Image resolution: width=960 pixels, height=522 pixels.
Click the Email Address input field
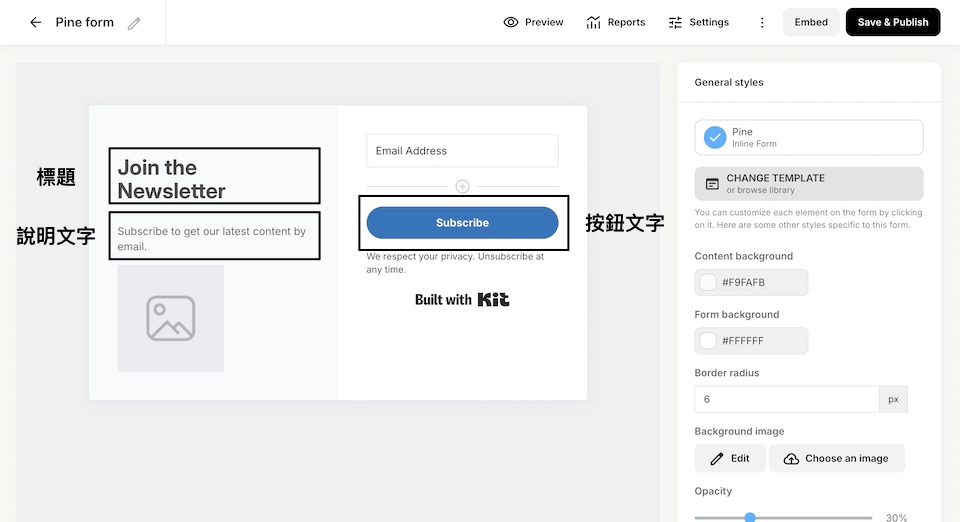pos(462,151)
